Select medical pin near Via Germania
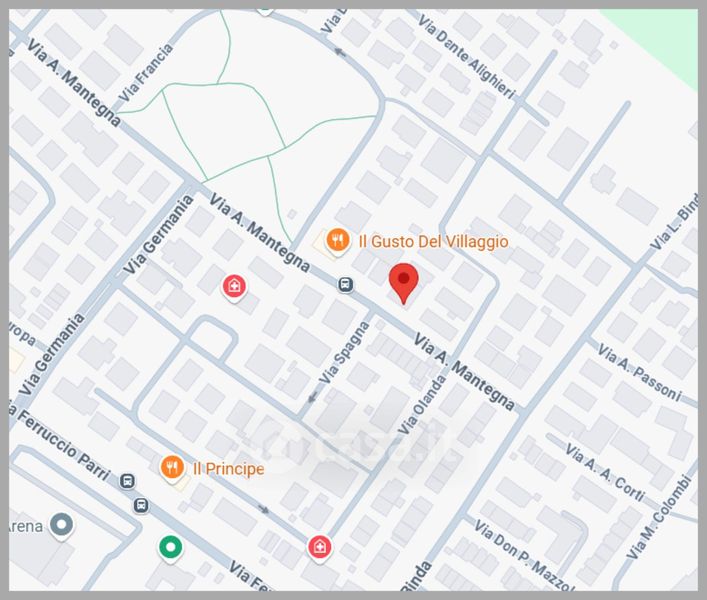707x600 pixels. click(x=234, y=287)
